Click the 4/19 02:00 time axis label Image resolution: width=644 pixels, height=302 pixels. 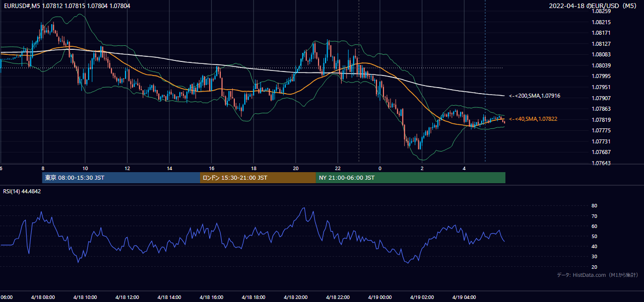tap(422, 297)
